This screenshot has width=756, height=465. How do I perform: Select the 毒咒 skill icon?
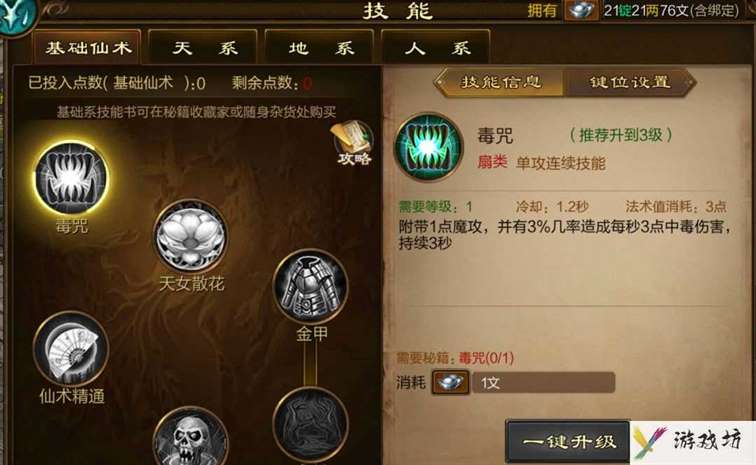click(72, 178)
